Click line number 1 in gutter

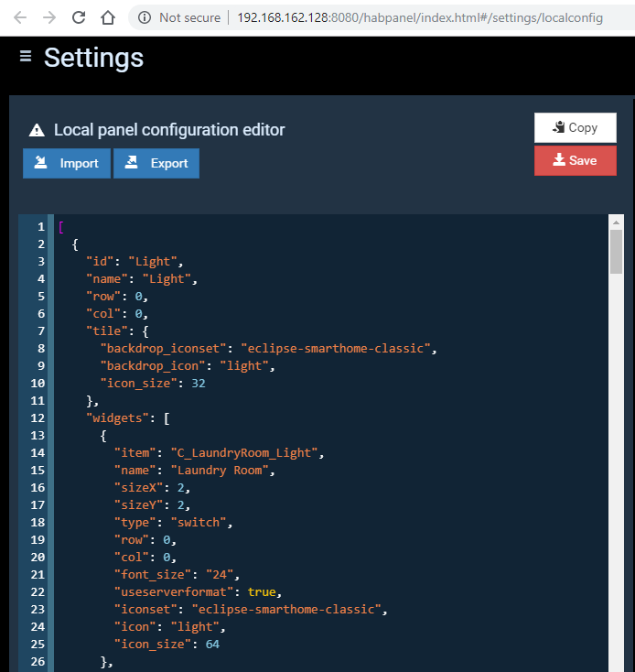[41, 227]
